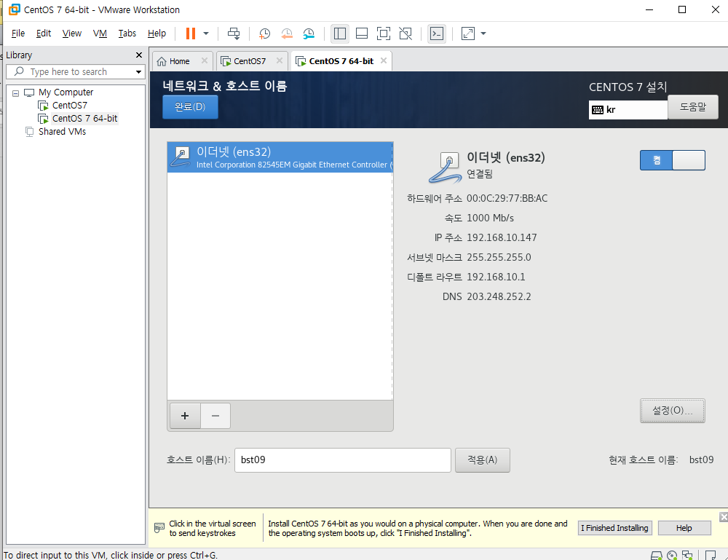Screen dimensions: 728x560
Task: Select My Computer in the library
Action: (x=66, y=92)
